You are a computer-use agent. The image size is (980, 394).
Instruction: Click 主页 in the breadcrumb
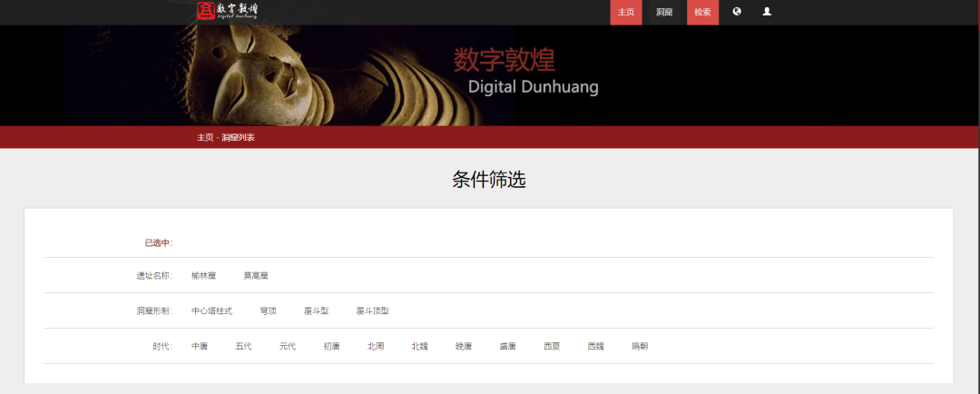coord(205,138)
